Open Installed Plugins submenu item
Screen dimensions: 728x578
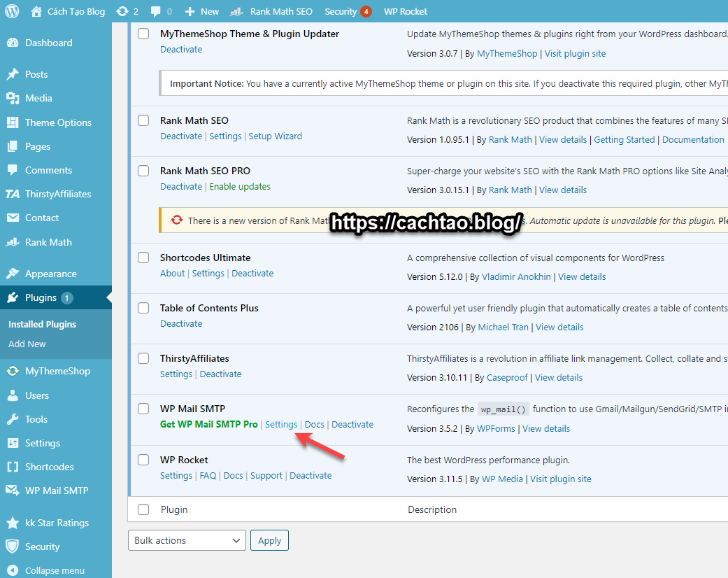click(42, 324)
